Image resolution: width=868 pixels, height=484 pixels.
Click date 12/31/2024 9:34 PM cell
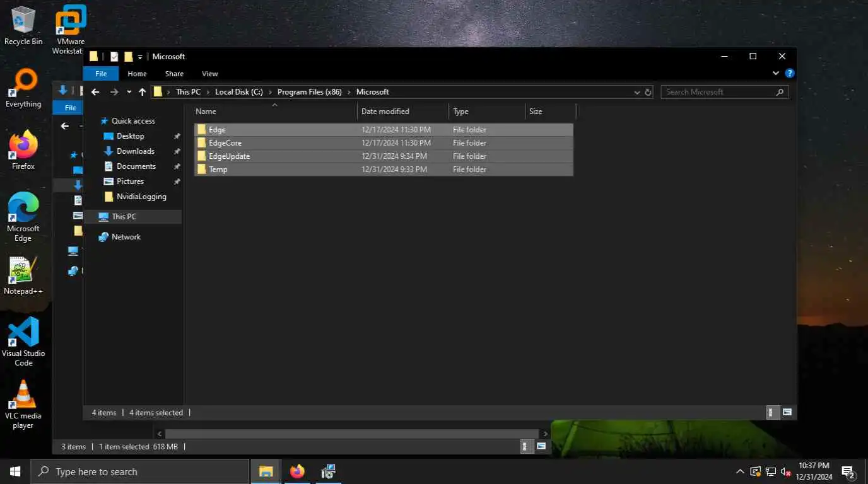394,156
